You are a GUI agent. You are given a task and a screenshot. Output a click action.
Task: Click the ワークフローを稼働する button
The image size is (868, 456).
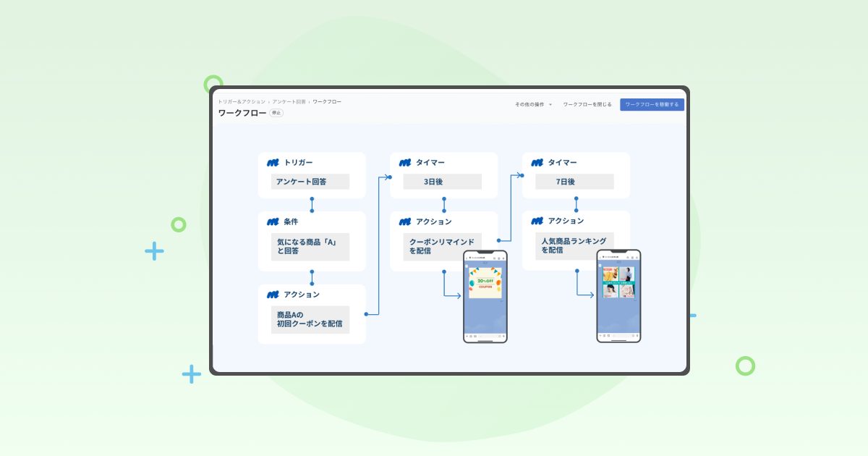point(652,104)
